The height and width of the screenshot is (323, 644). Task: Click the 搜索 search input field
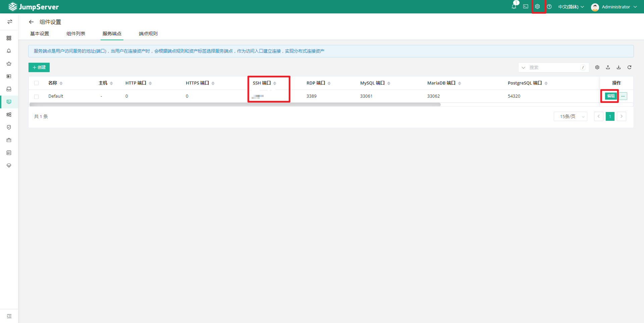point(553,67)
